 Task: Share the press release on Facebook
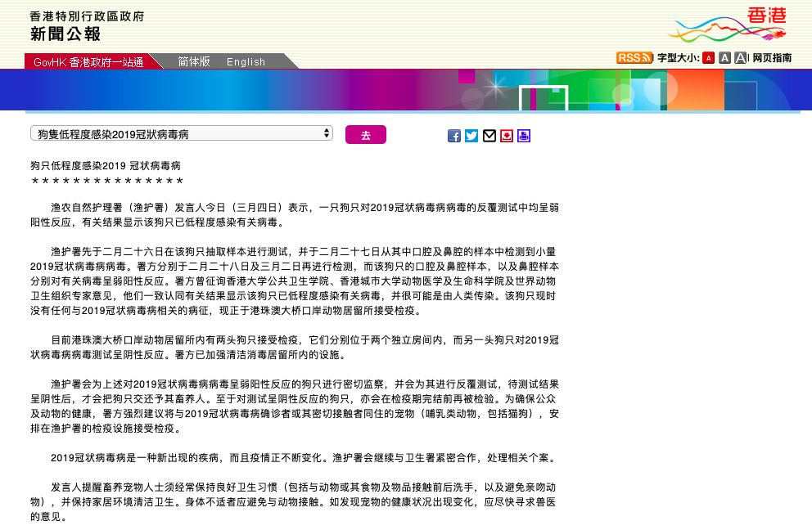454,136
